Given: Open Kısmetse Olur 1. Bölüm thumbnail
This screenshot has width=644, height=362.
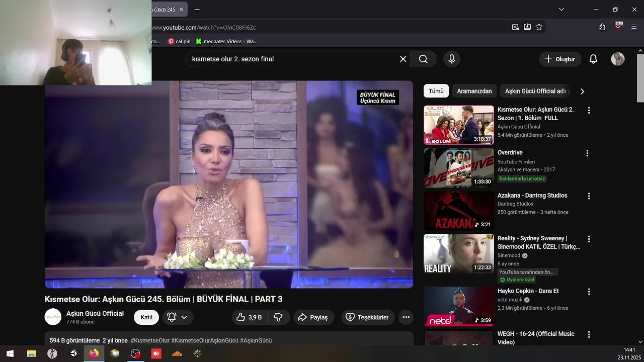Looking at the screenshot, I should click(x=459, y=125).
